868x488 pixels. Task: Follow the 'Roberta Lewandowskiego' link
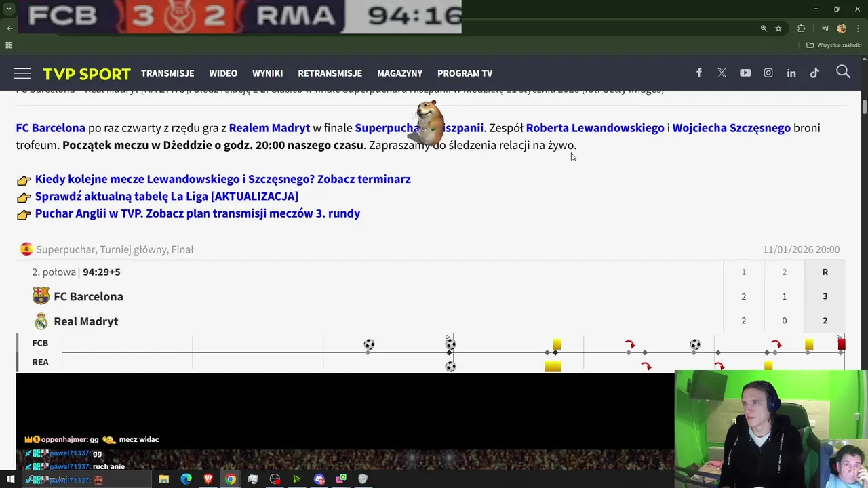(595, 128)
